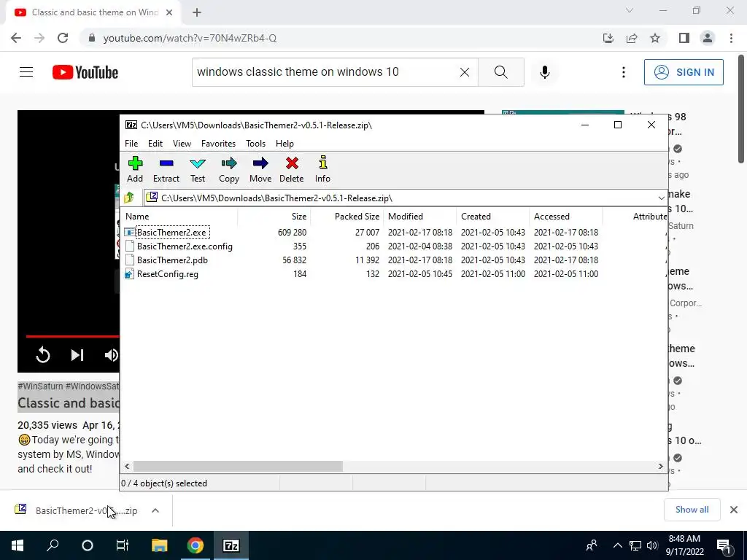Screen dimensions: 747x560
Task: Open Edit menu in 7-Zip
Action: pyautogui.click(x=155, y=144)
